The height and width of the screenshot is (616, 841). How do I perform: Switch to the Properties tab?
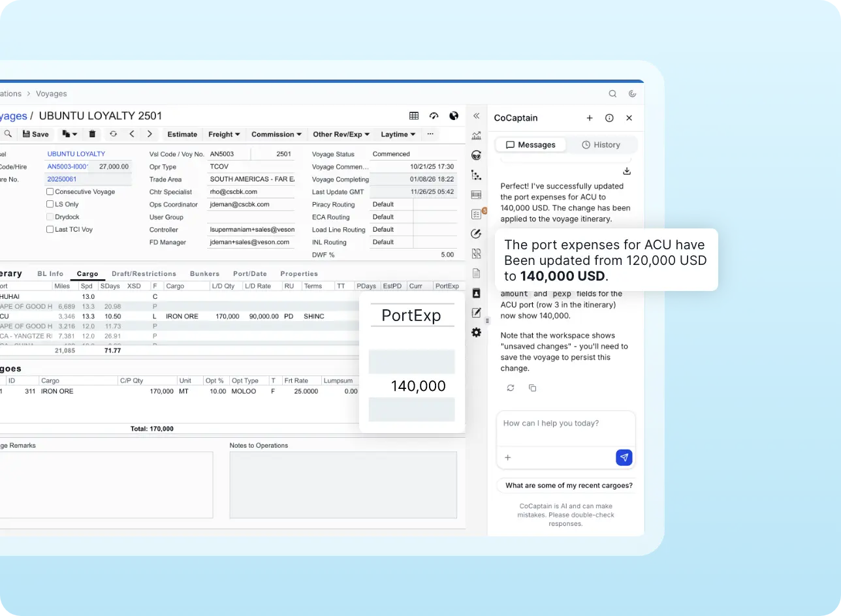[x=299, y=274]
